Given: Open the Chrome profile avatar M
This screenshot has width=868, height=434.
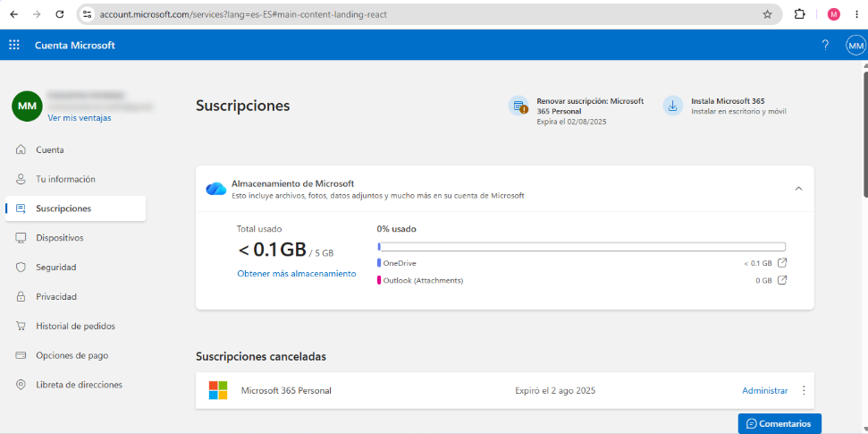Looking at the screenshot, I should (833, 14).
